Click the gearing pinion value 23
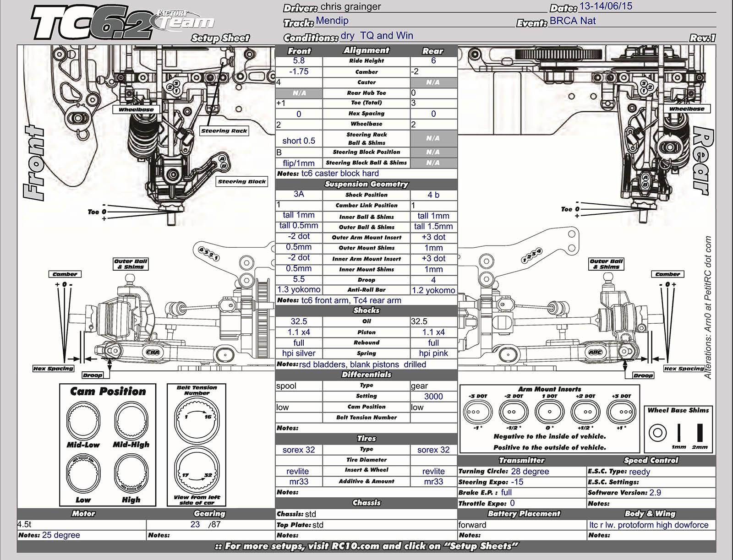The width and height of the screenshot is (733, 560). click(195, 524)
